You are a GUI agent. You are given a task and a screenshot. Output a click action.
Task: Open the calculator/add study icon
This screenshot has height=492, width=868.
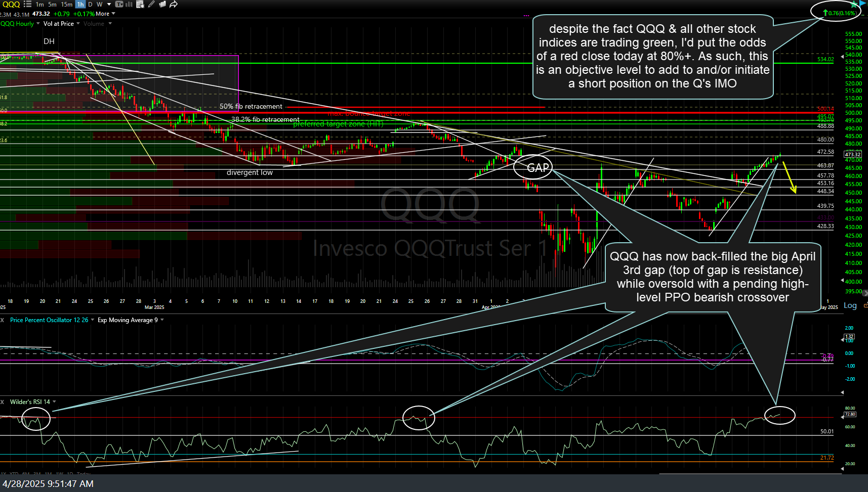pos(140,4)
